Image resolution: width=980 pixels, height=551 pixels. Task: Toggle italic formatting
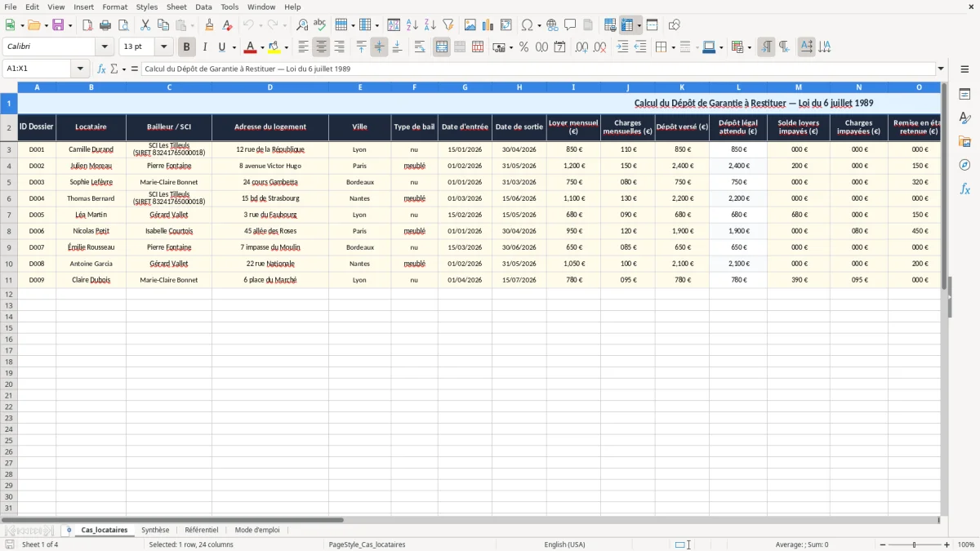[205, 47]
